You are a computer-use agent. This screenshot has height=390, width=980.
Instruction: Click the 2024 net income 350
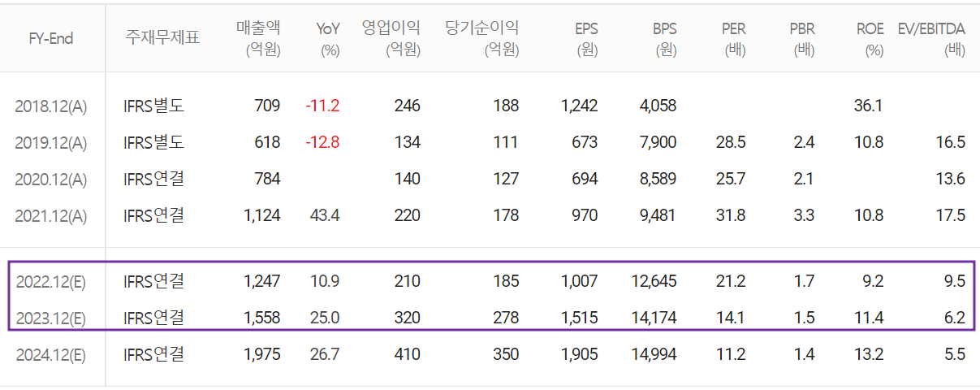tap(505, 354)
